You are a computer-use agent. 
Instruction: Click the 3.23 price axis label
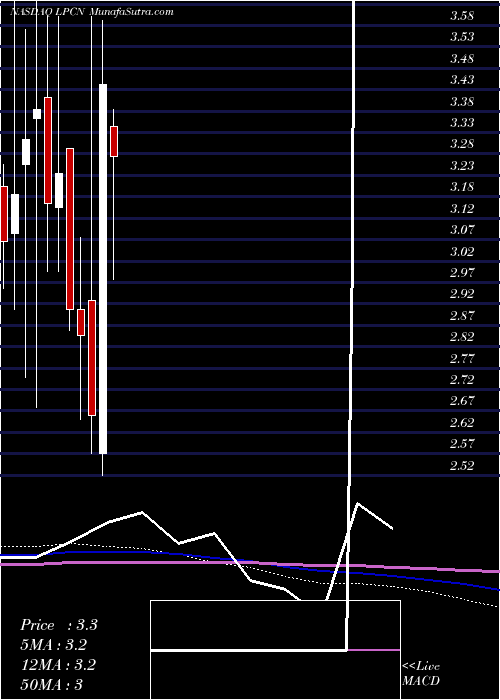[x=462, y=166]
